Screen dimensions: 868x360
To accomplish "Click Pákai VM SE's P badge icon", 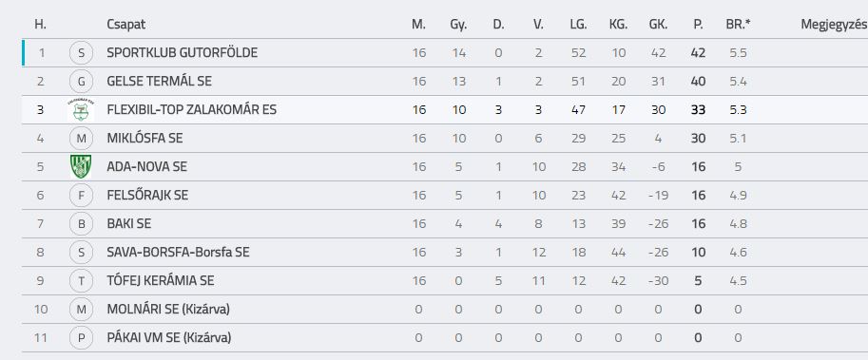I will point(82,338).
